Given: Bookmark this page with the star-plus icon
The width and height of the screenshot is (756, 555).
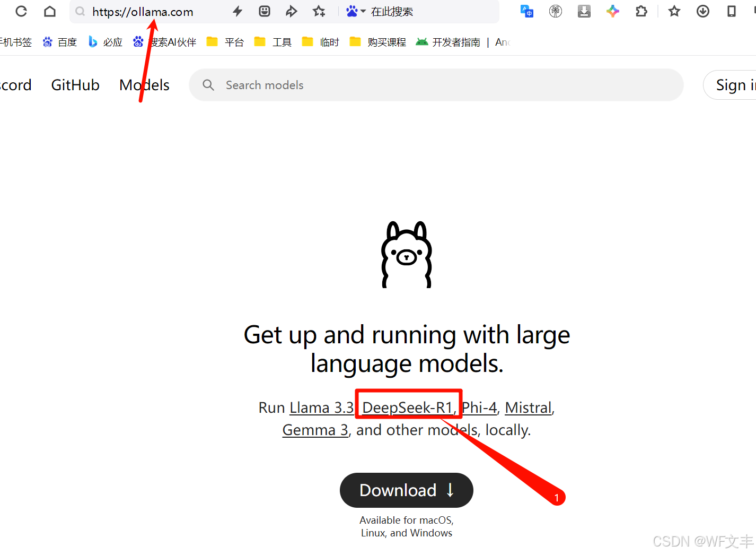Looking at the screenshot, I should (319, 11).
